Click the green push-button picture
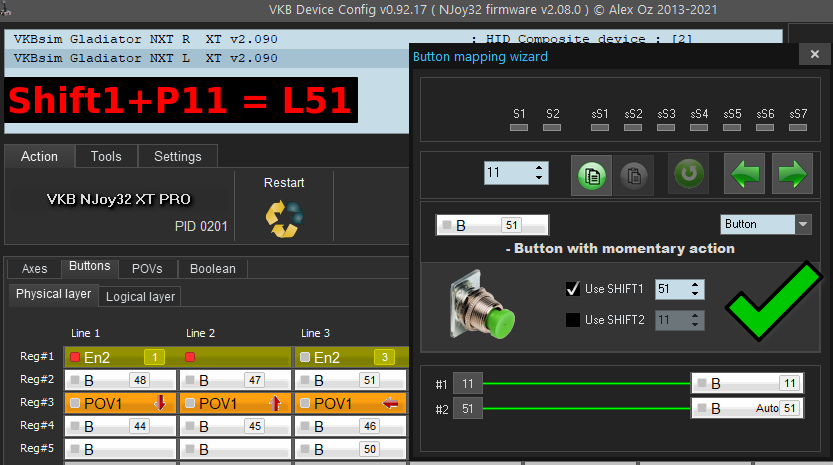833x465 pixels. 481,306
